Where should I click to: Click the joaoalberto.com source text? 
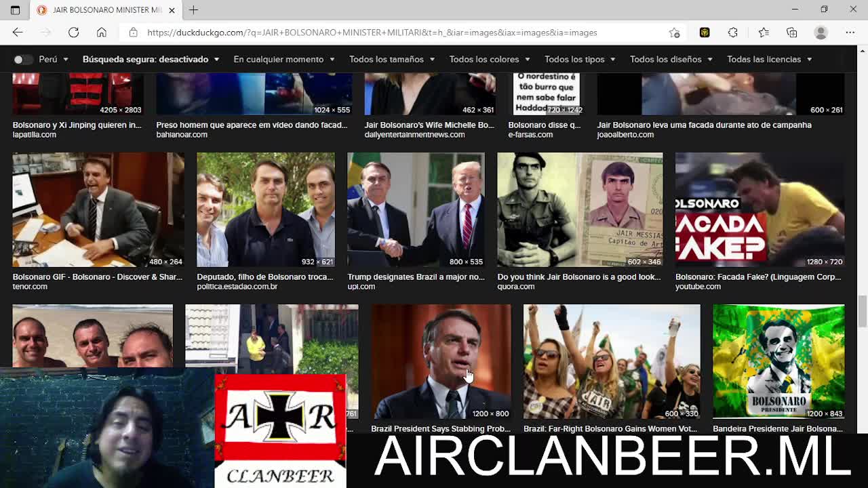point(625,134)
